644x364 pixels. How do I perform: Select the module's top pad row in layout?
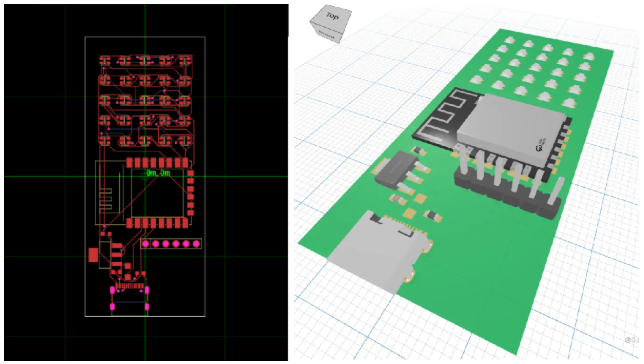pyautogui.click(x=157, y=163)
